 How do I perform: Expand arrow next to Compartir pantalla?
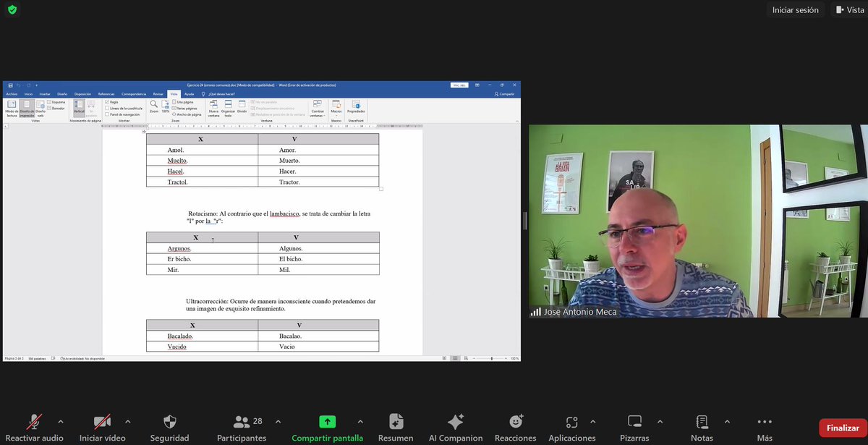pos(359,421)
